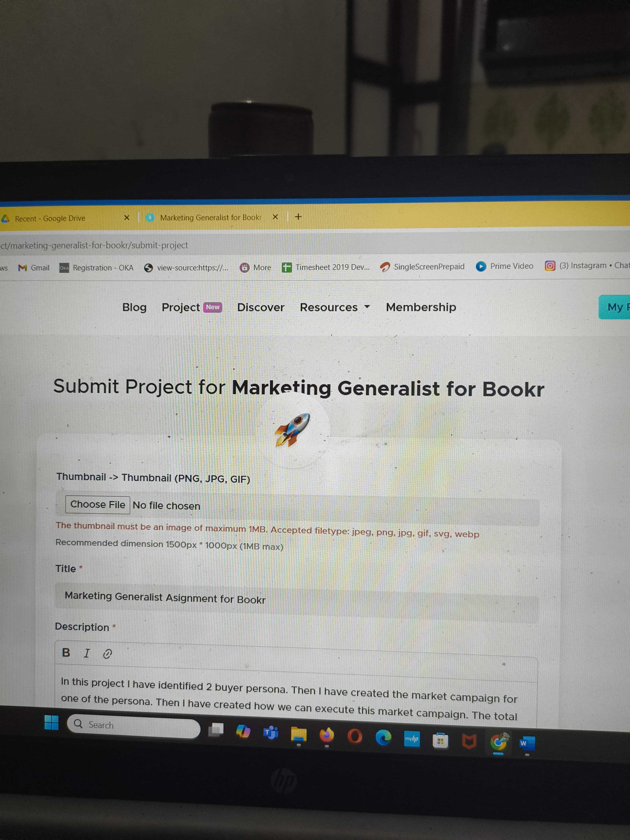This screenshot has height=840, width=630.
Task: Go to the Discover page
Action: coord(260,307)
